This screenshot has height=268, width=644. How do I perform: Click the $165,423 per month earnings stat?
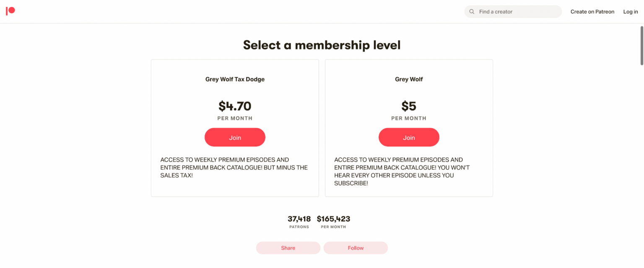coord(333,219)
